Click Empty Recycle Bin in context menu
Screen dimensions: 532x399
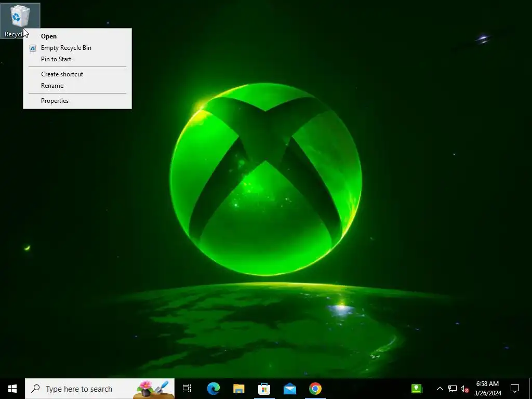pos(77,48)
